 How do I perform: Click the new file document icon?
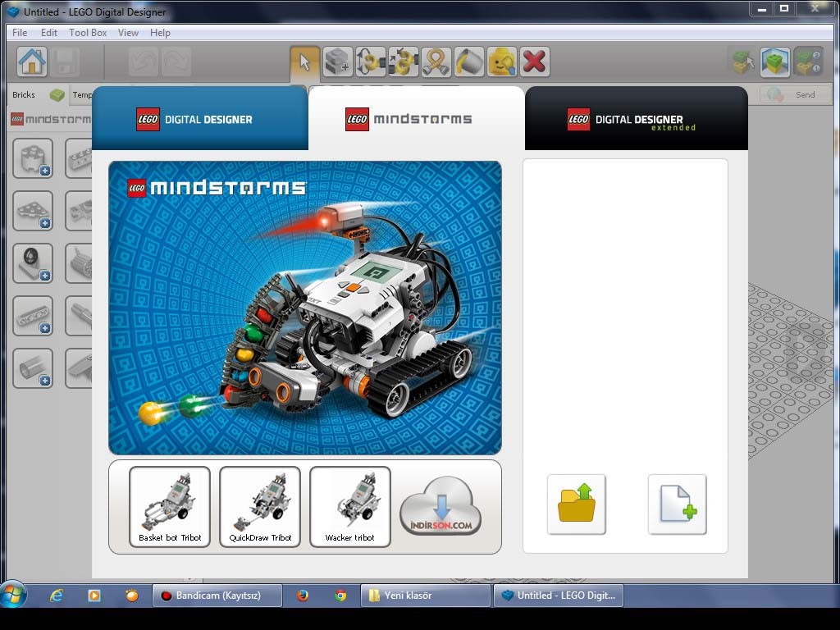pos(677,504)
